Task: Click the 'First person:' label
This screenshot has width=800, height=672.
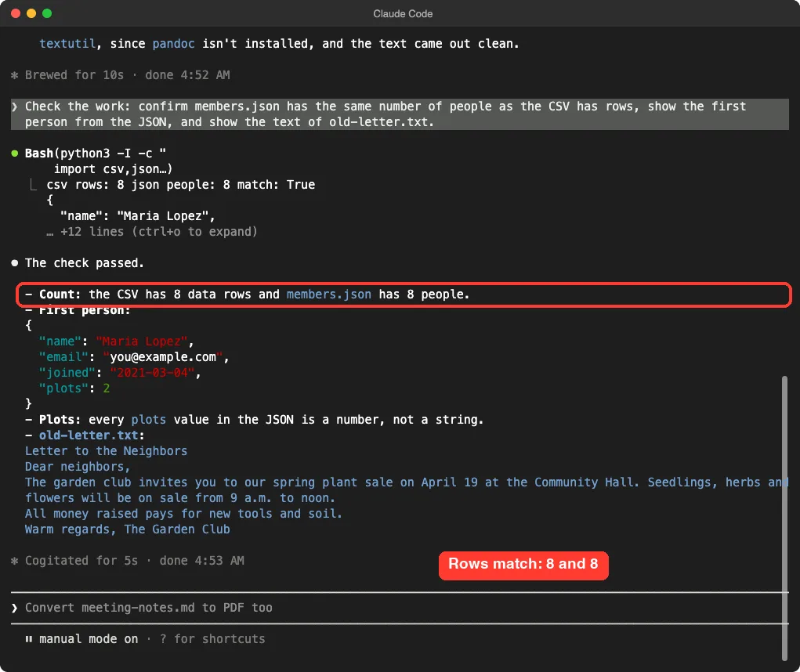Action: click(85, 310)
